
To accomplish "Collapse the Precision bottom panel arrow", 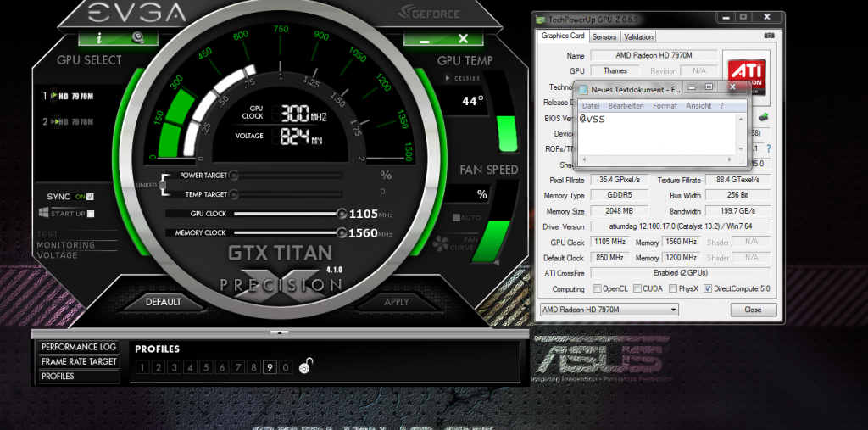I will 279,332.
